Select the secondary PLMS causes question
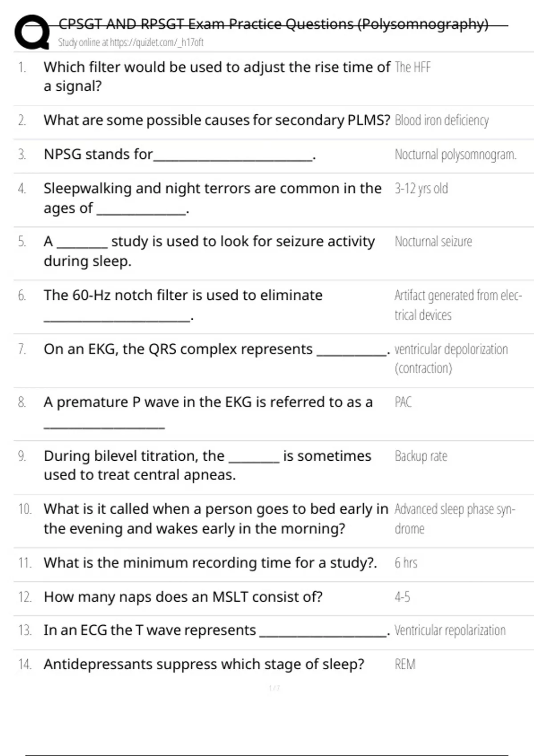 (217, 120)
